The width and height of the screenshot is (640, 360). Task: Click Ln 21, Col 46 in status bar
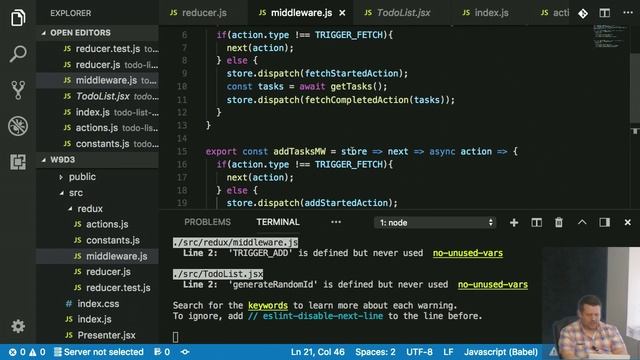point(318,352)
